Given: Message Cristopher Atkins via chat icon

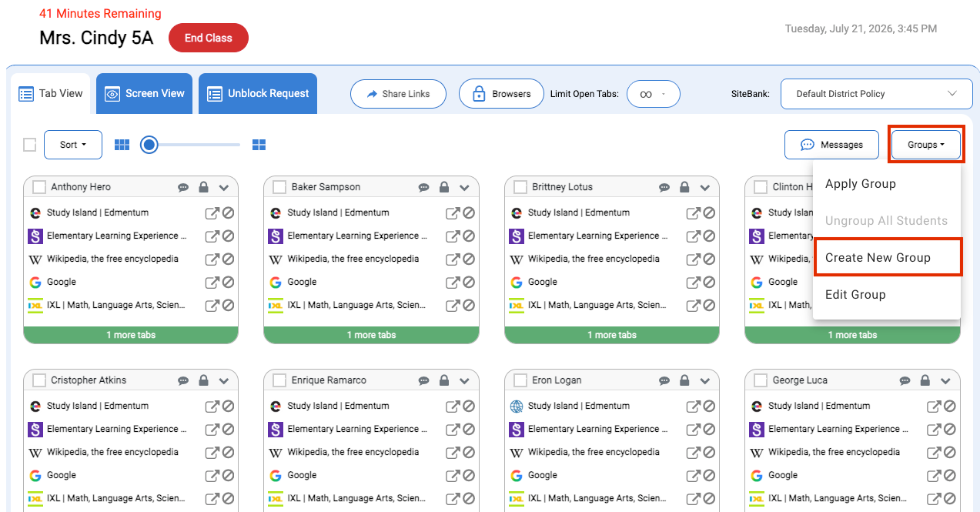Looking at the screenshot, I should (x=183, y=380).
